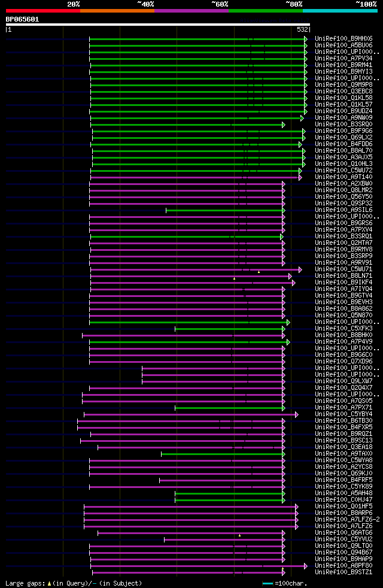The height and width of the screenshot is (588, 383).
Task: Select the UniRef100_Q5N870 label
Action: (344, 315)
